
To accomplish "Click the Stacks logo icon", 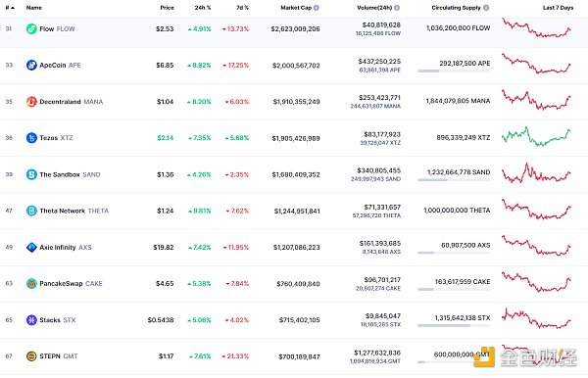I will (x=31, y=320).
